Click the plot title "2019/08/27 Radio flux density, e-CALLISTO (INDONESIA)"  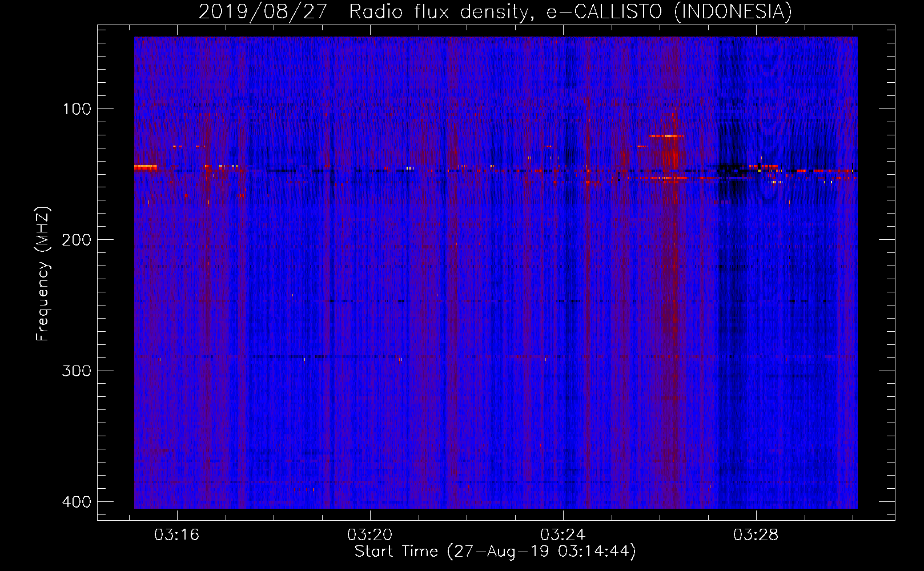pos(495,11)
